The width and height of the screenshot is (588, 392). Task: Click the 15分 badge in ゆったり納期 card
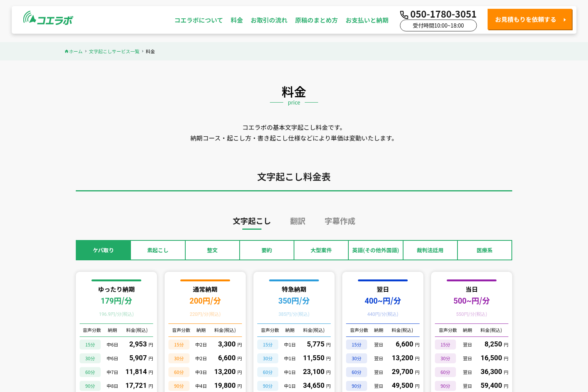point(90,345)
